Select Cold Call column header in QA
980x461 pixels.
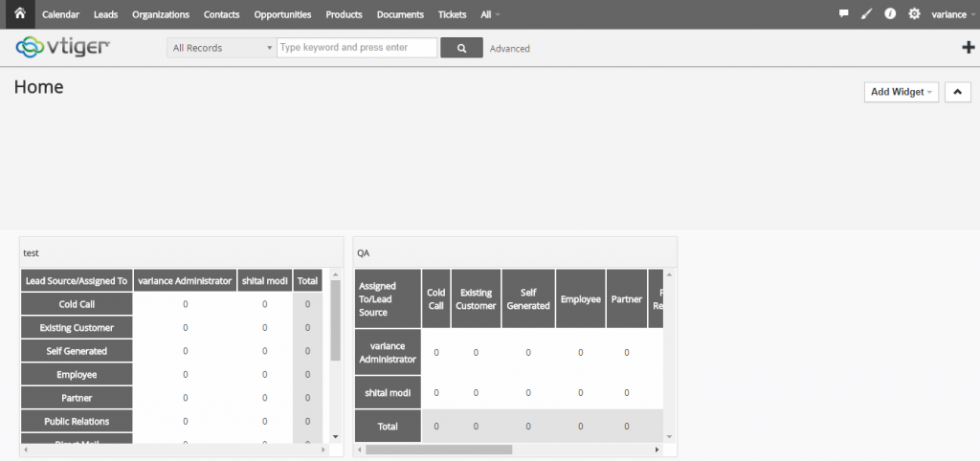coord(435,298)
